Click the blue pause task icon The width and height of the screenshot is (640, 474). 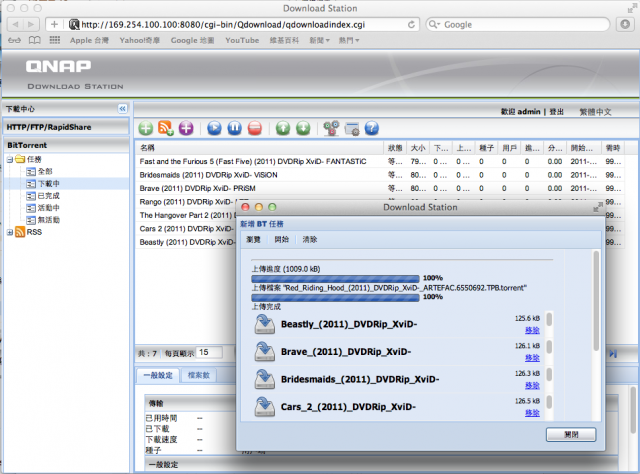click(x=234, y=128)
